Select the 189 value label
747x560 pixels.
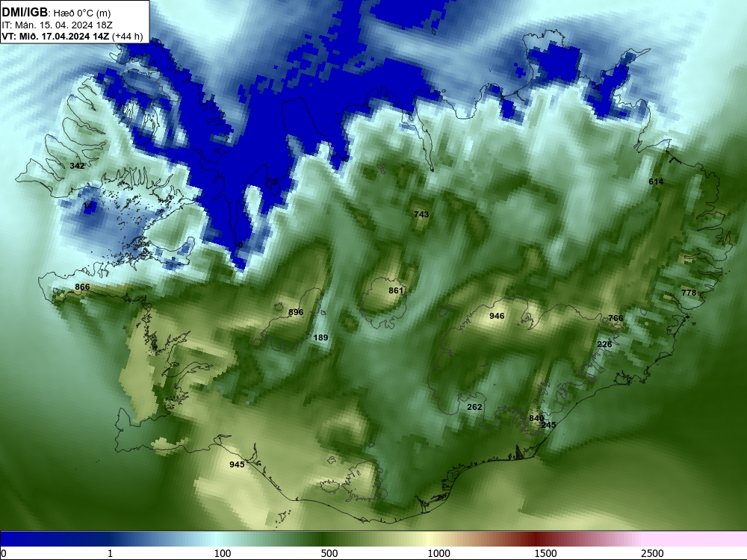320,337
